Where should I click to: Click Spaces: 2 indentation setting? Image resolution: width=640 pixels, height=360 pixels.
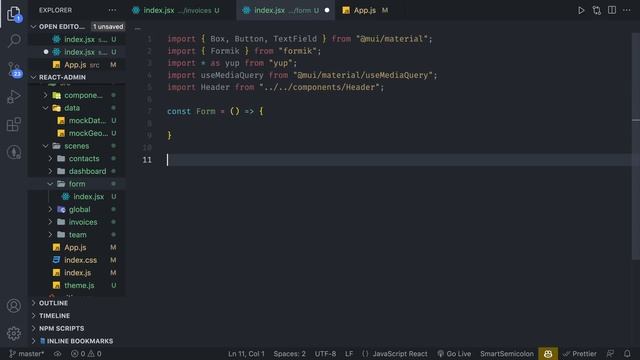[289, 353]
